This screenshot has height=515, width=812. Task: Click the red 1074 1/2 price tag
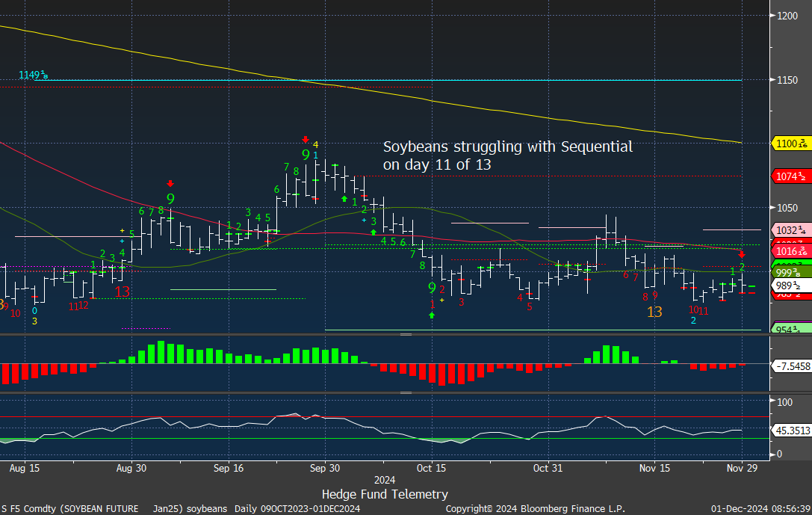(791, 176)
